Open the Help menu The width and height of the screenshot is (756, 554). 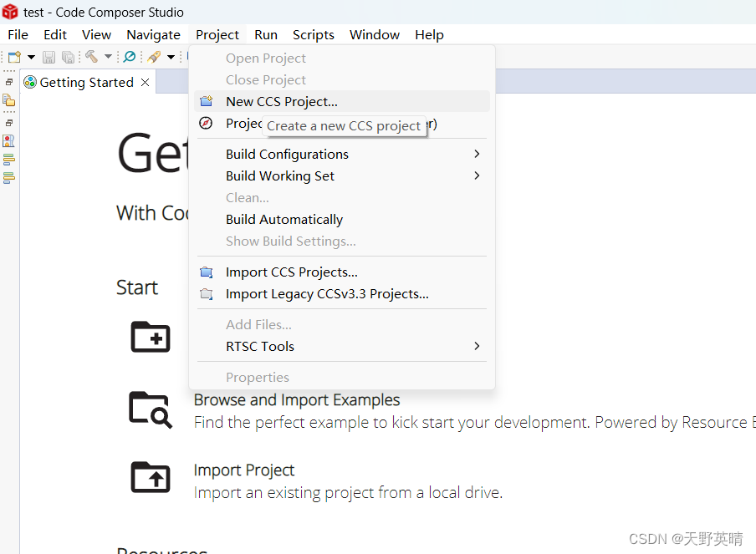tap(429, 35)
